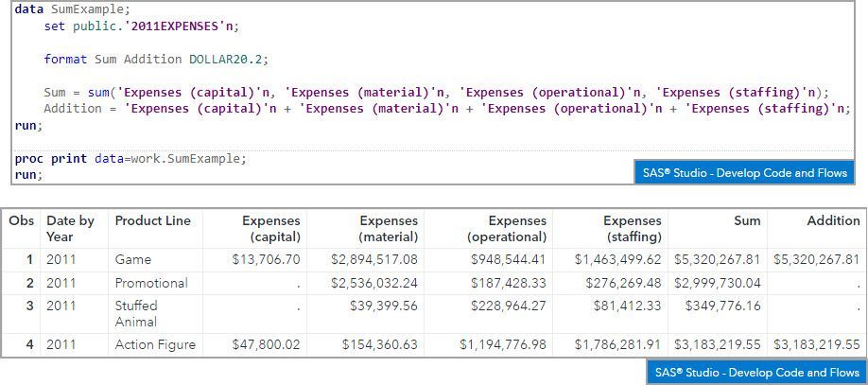The height and width of the screenshot is (385, 868).
Task: Click the Action Figure cell
Action: tap(155, 344)
